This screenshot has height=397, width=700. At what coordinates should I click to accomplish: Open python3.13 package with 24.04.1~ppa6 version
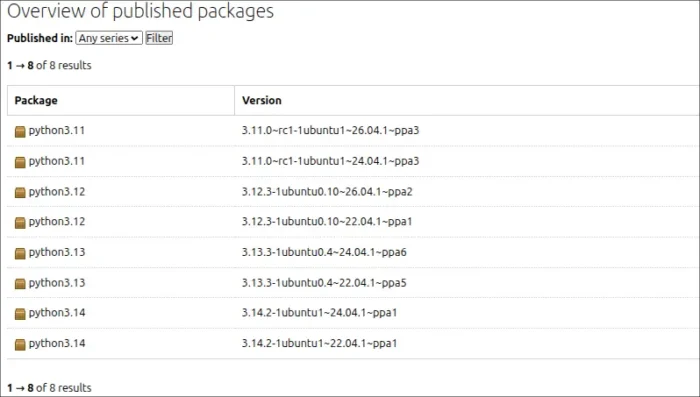click(57, 252)
